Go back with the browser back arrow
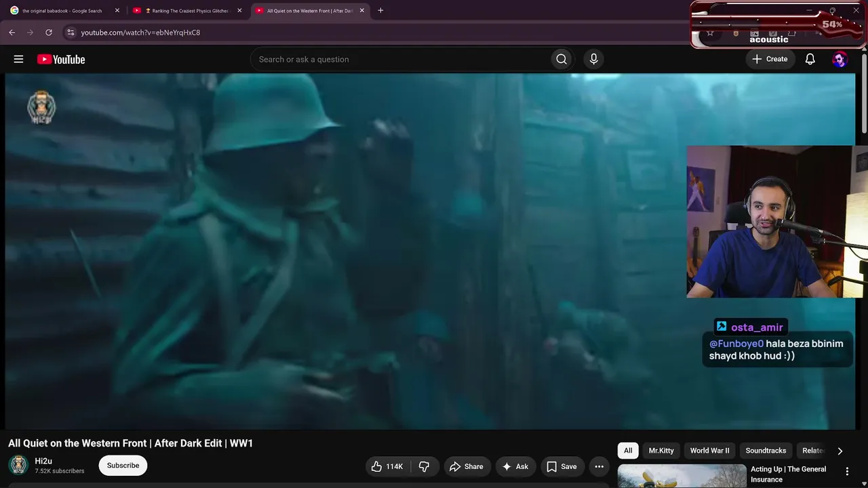 pos(12,33)
